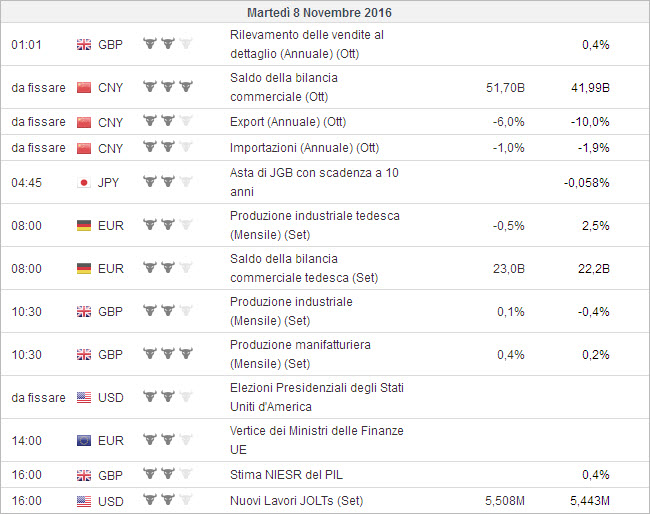Click the UK flag next to 01:01 GBP

click(x=84, y=44)
